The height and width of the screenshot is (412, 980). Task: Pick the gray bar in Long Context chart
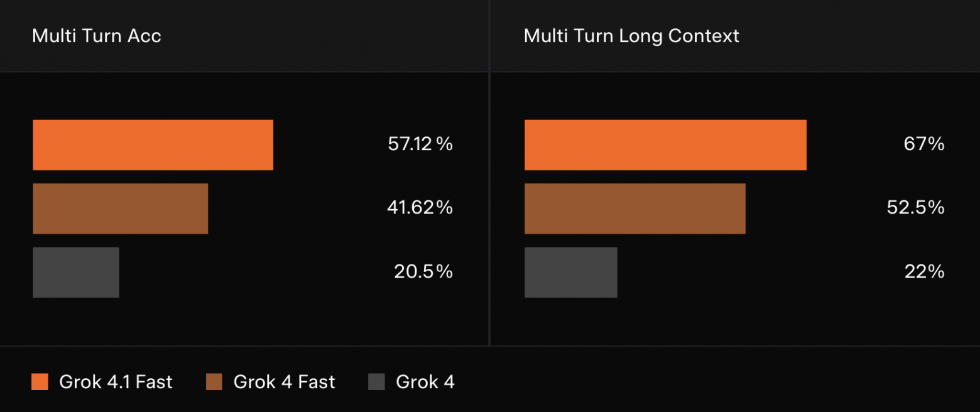coord(570,272)
